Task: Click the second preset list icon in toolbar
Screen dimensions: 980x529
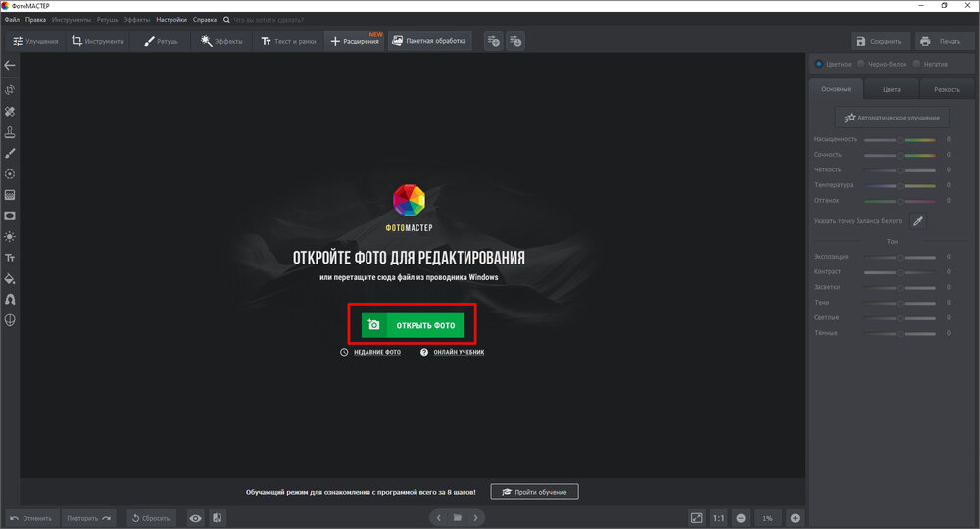Action: [x=515, y=41]
